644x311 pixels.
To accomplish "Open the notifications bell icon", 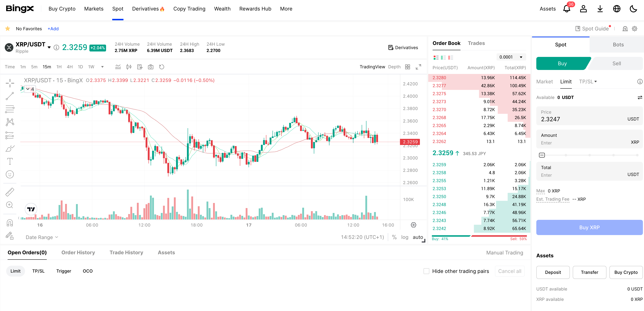I will click(x=567, y=9).
